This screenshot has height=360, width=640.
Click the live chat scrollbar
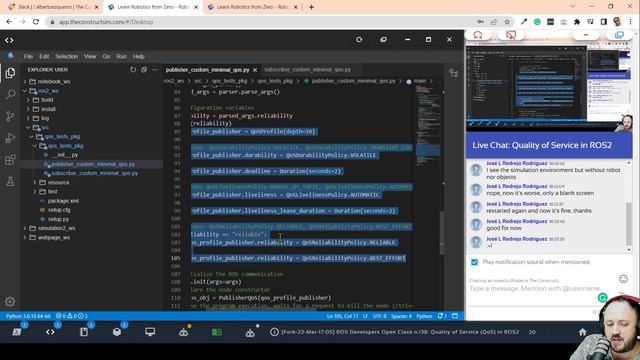click(629, 224)
